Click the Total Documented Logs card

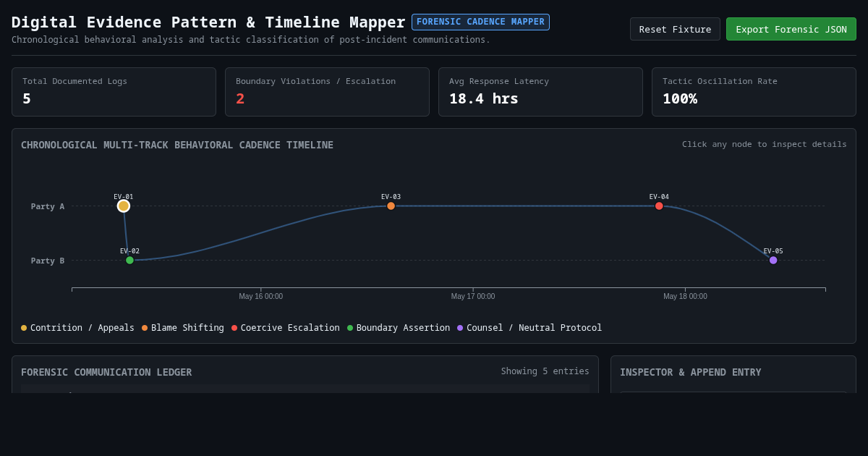(x=114, y=92)
